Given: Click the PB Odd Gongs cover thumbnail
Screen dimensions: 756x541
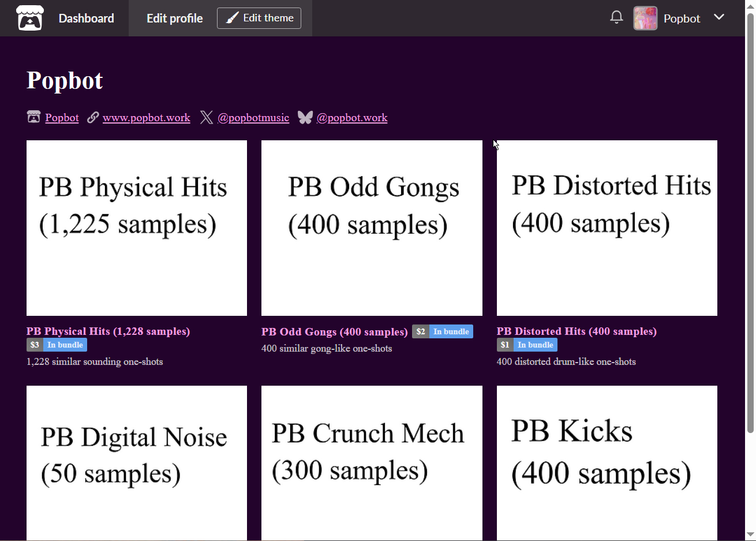Looking at the screenshot, I should coord(372,227).
